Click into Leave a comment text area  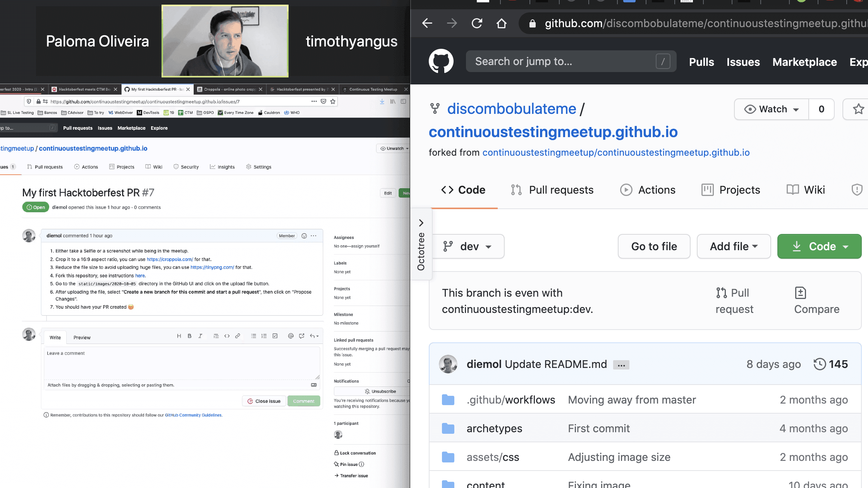point(181,363)
